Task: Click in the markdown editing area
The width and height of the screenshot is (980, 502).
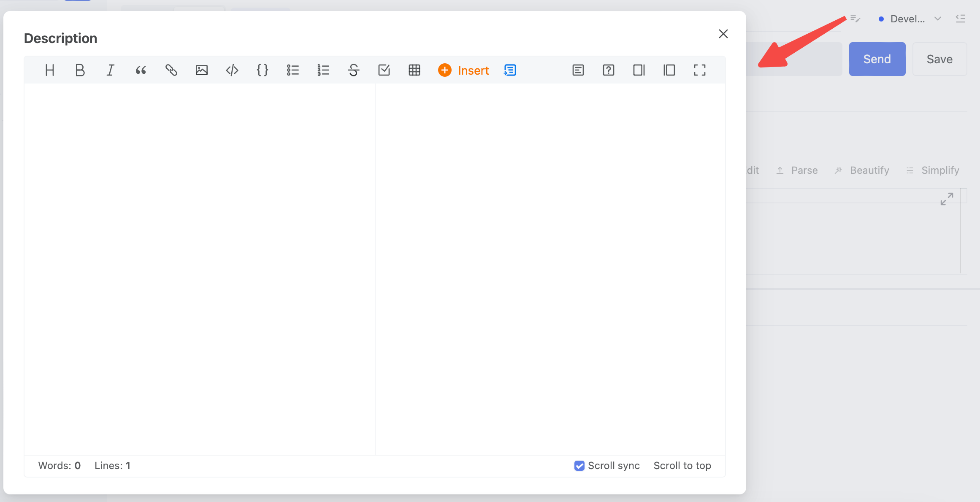Action: point(200,269)
